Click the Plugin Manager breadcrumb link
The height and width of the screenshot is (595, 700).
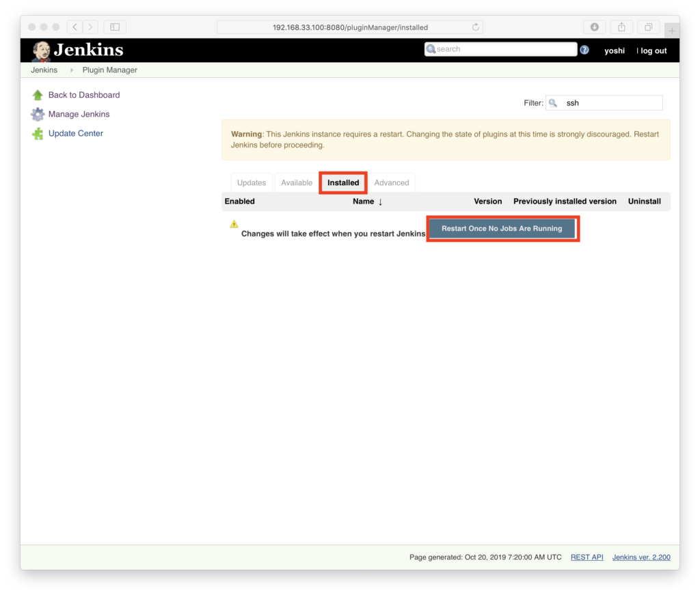point(110,70)
